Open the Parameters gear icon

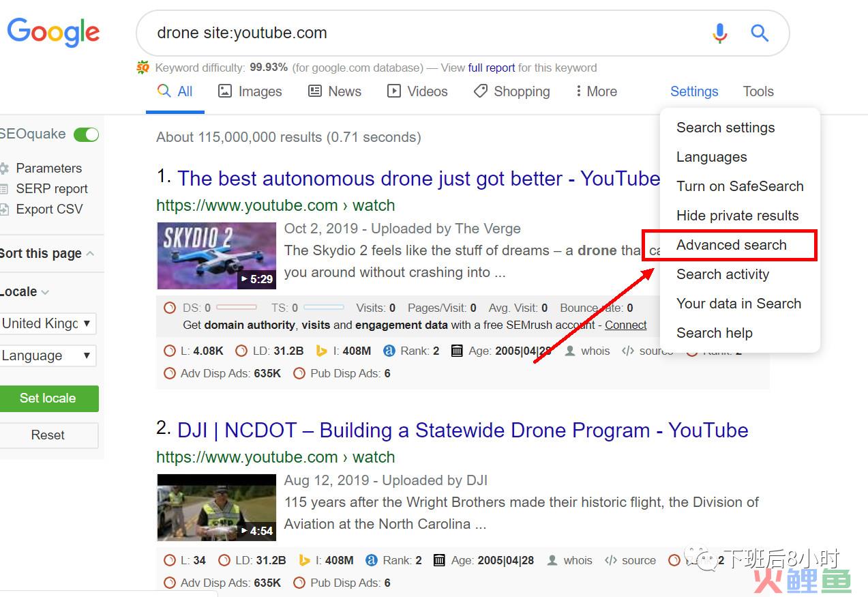5,169
